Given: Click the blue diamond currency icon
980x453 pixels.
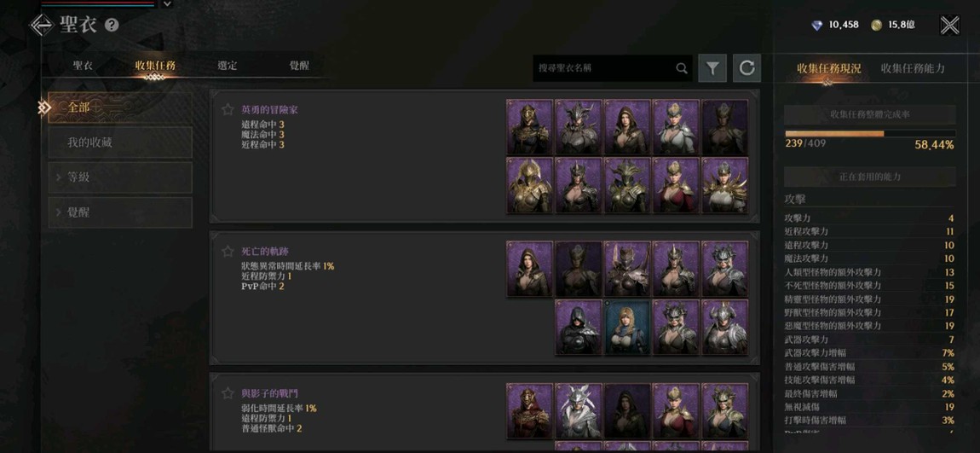Looking at the screenshot, I should click(817, 25).
